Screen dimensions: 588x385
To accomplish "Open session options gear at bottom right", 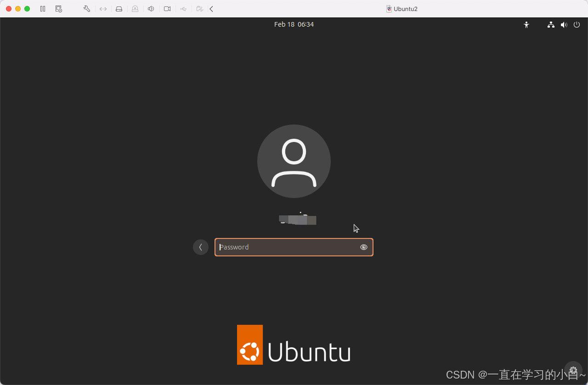I will click(573, 370).
